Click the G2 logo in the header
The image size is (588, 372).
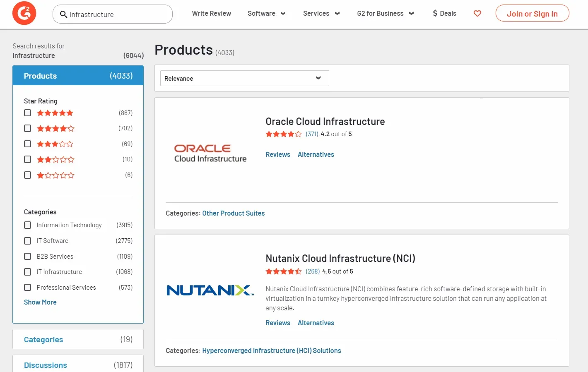[x=24, y=13]
